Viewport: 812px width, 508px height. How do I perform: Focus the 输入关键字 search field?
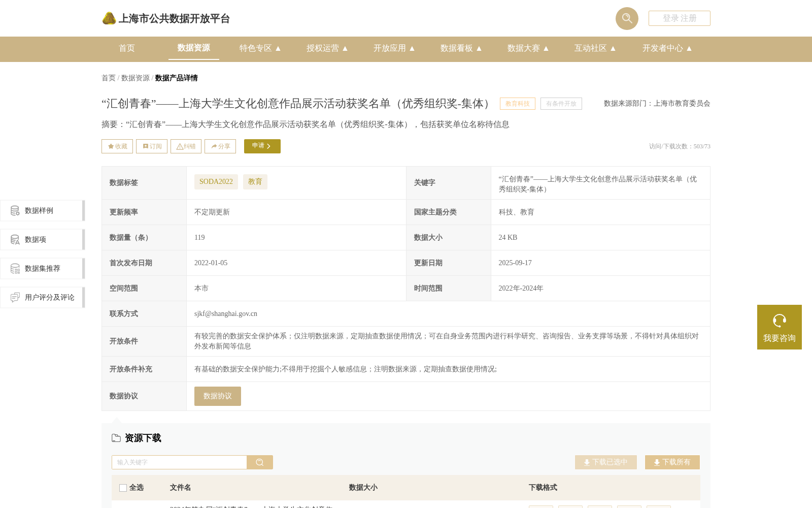179,462
